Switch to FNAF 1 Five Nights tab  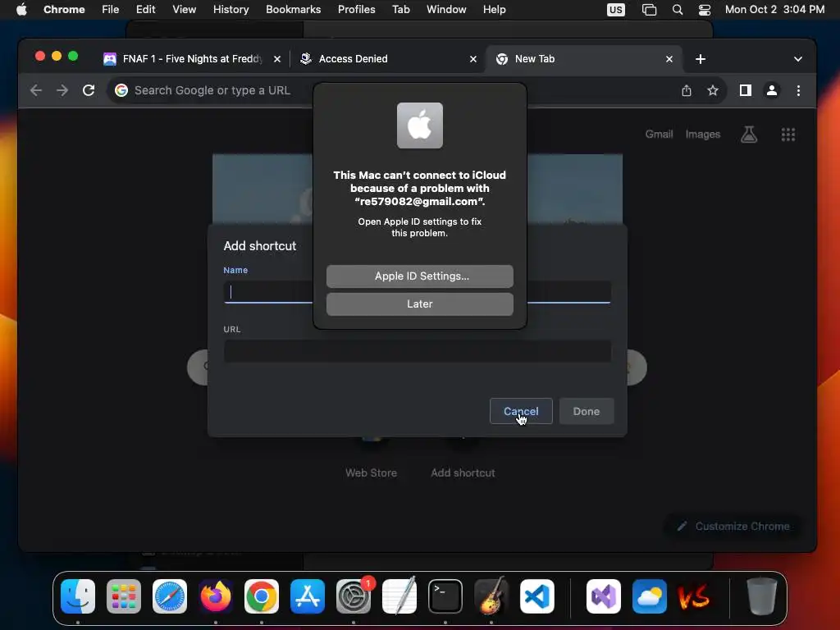point(192,59)
